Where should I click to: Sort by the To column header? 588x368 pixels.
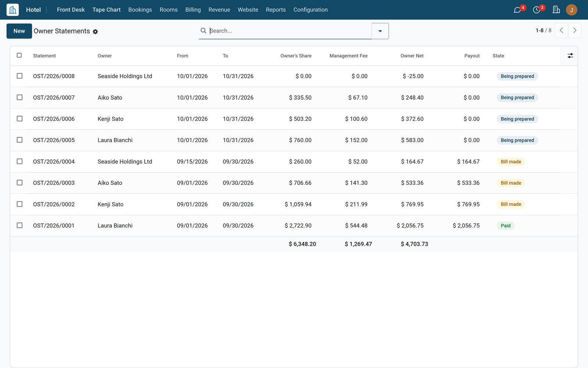point(225,56)
